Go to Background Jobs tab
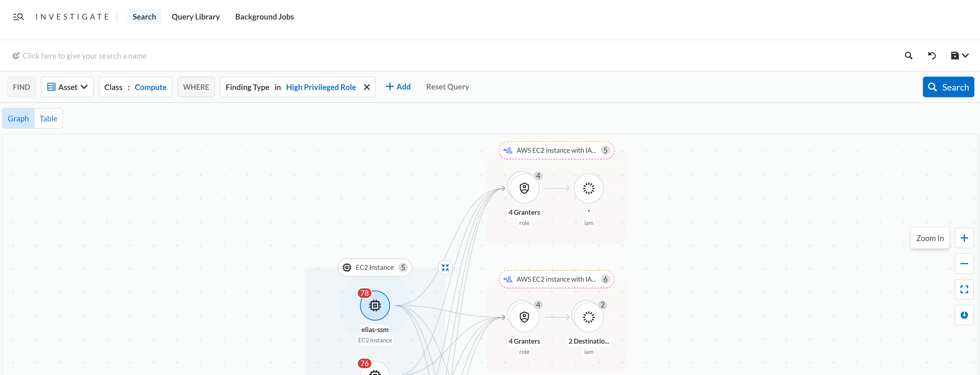 point(264,17)
